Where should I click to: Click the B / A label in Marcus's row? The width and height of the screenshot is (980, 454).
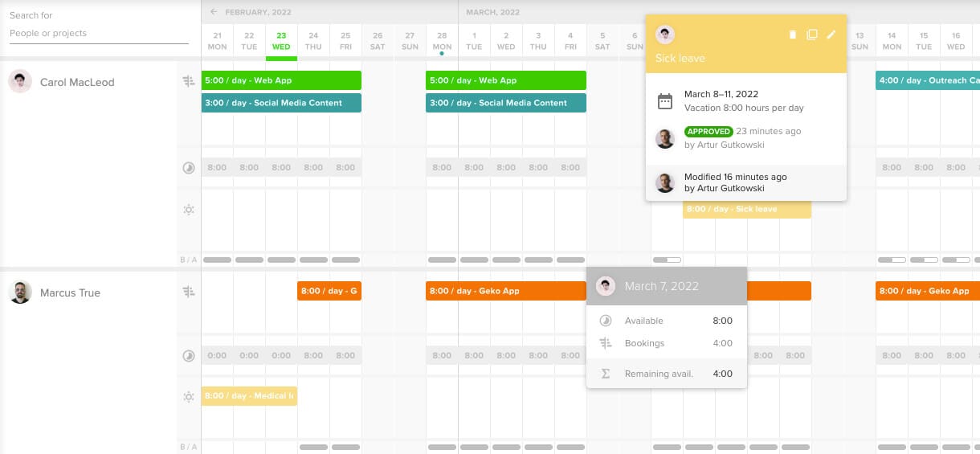coord(188,447)
